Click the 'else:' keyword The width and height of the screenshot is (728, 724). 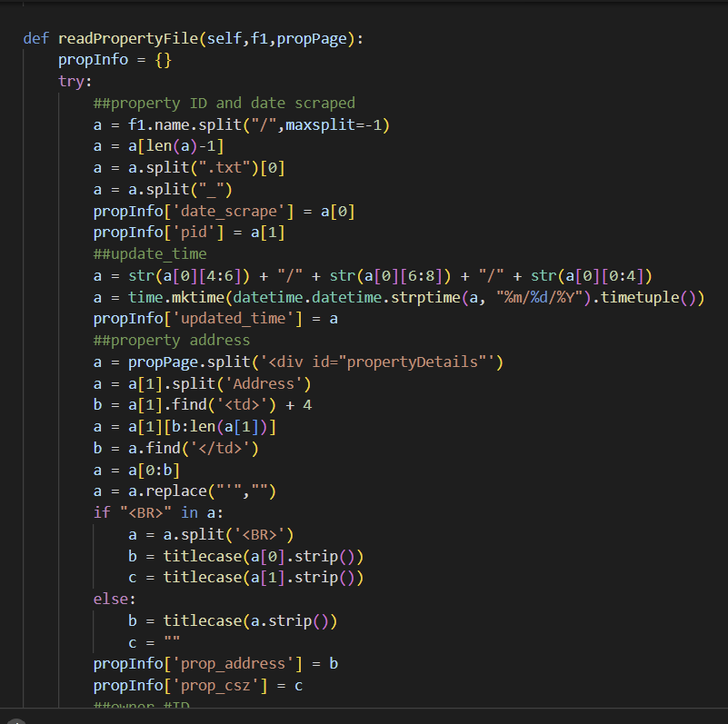pos(114,600)
